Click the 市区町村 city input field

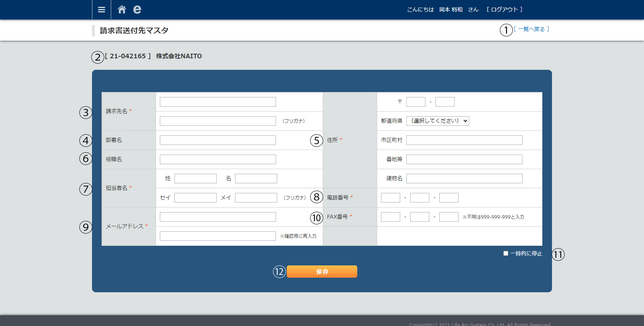(x=464, y=140)
